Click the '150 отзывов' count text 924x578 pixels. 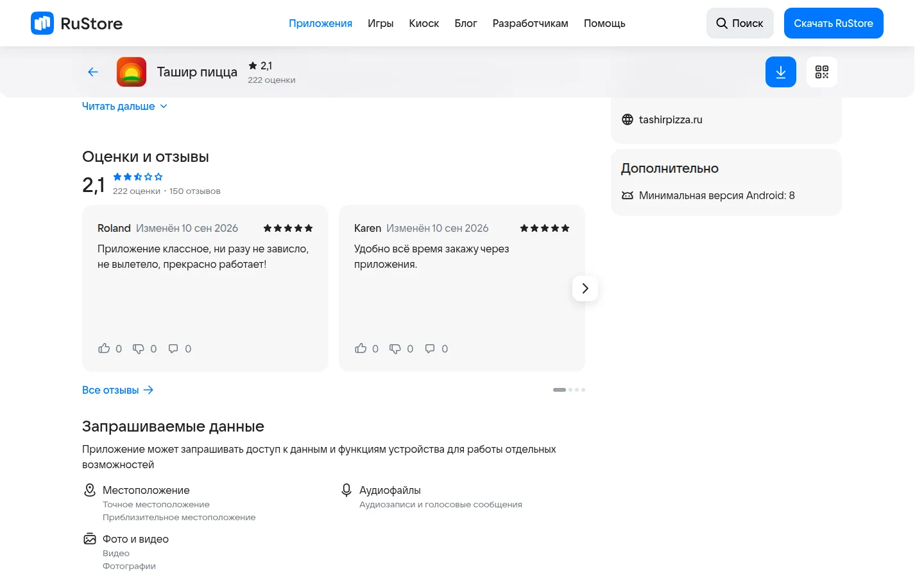pyautogui.click(x=195, y=191)
